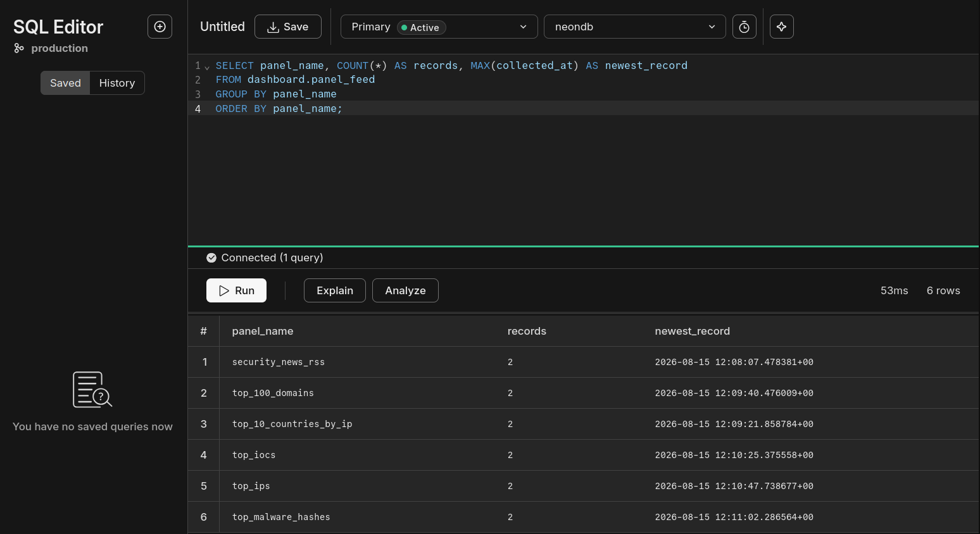Select the top_iocs cell

click(x=254, y=455)
